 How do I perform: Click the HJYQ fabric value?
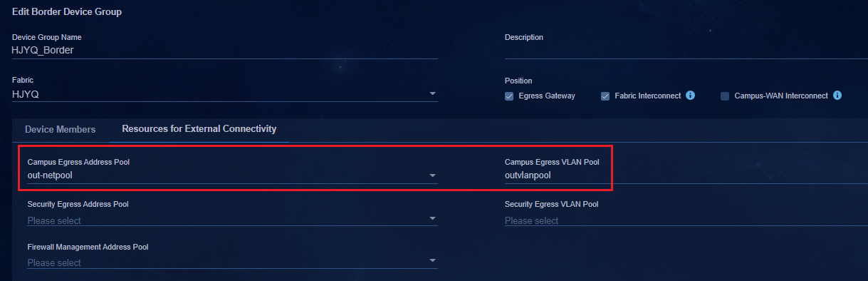25,93
